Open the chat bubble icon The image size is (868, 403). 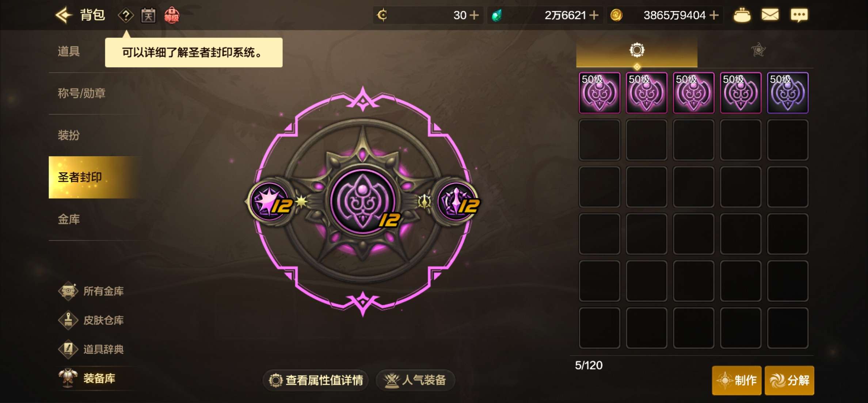[x=799, y=15]
